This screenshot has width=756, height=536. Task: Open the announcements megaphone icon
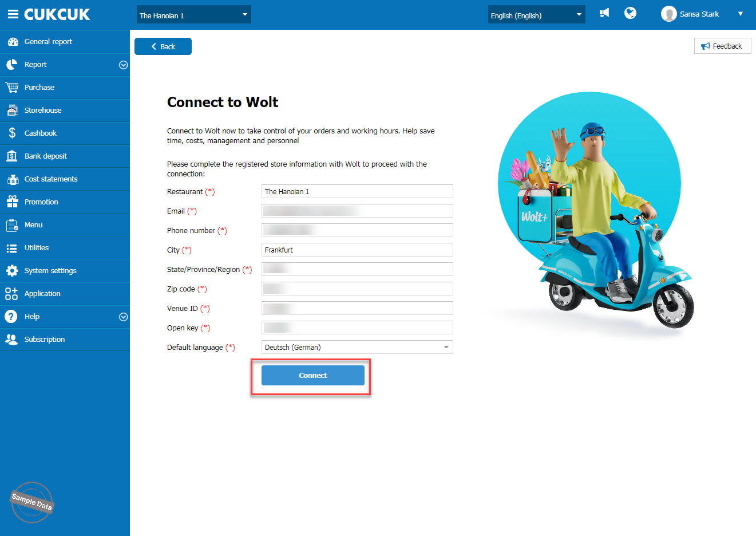pos(604,13)
